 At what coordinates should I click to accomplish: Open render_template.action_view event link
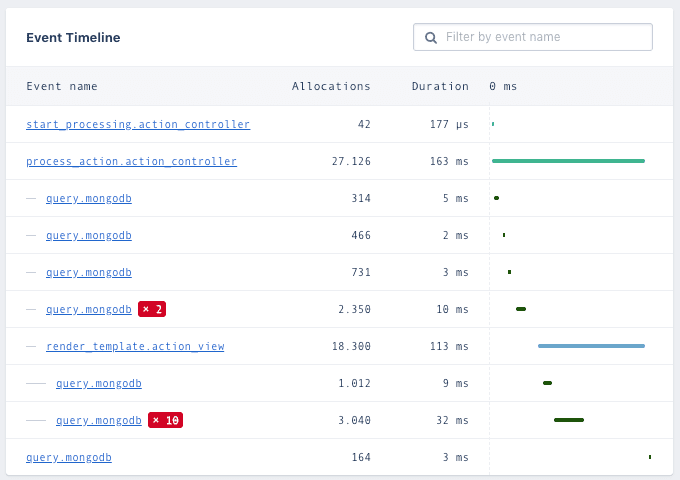click(x=135, y=346)
